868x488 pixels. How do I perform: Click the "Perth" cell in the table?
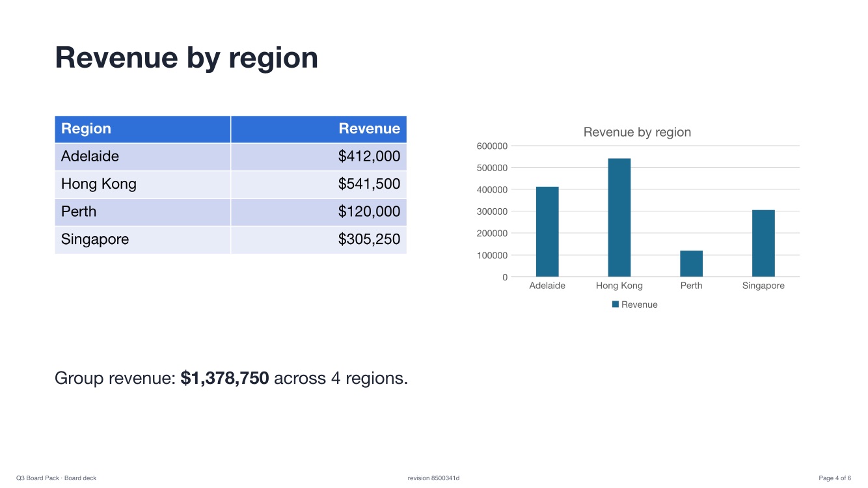[x=142, y=212]
